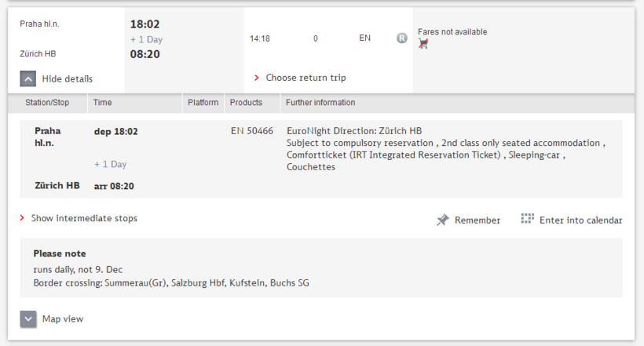
Task: Select the Remember link
Action: pyautogui.click(x=478, y=220)
